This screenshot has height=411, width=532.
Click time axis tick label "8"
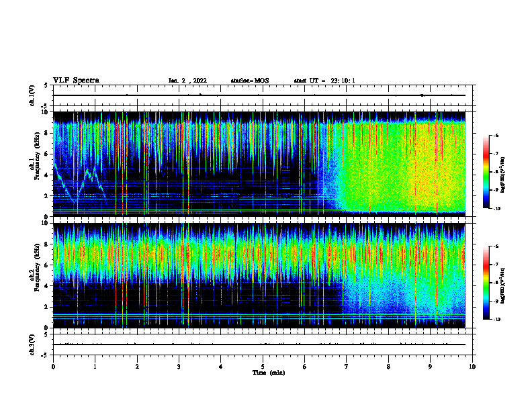point(388,367)
